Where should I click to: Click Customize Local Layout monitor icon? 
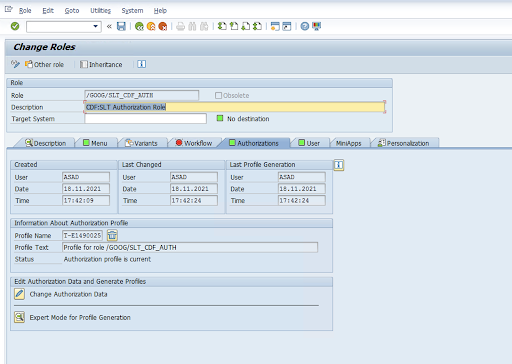[x=317, y=26]
